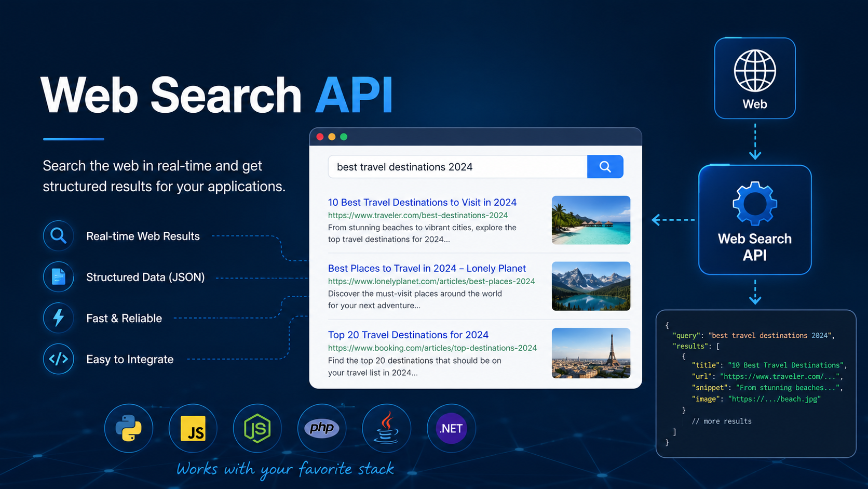Click the Fast & Reliable label
This screenshot has height=489, width=868.
point(124,318)
